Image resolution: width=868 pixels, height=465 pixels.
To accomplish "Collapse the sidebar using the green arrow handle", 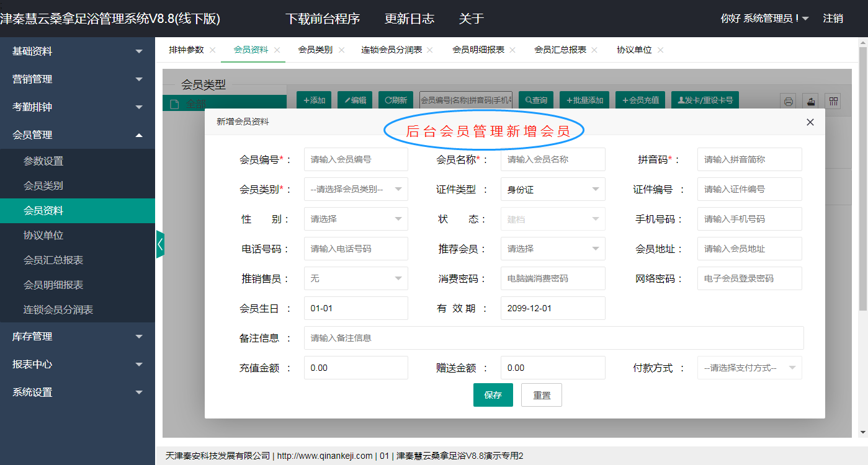I will 160,244.
